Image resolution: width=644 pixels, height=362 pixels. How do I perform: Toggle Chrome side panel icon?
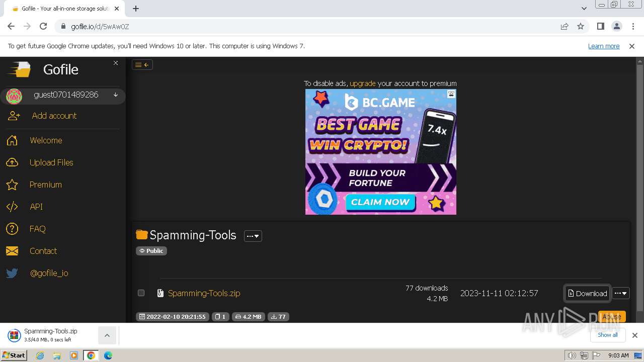(601, 26)
